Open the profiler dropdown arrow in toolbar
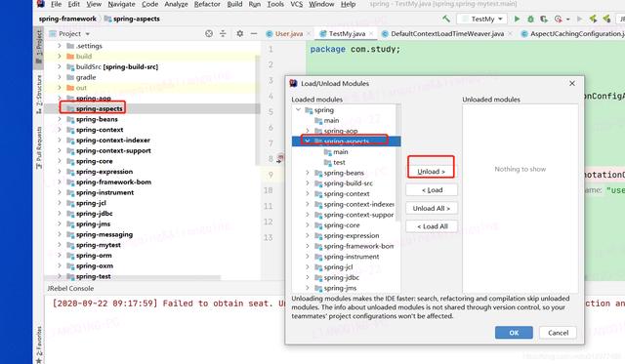This screenshot has width=625, height=364. click(567, 20)
